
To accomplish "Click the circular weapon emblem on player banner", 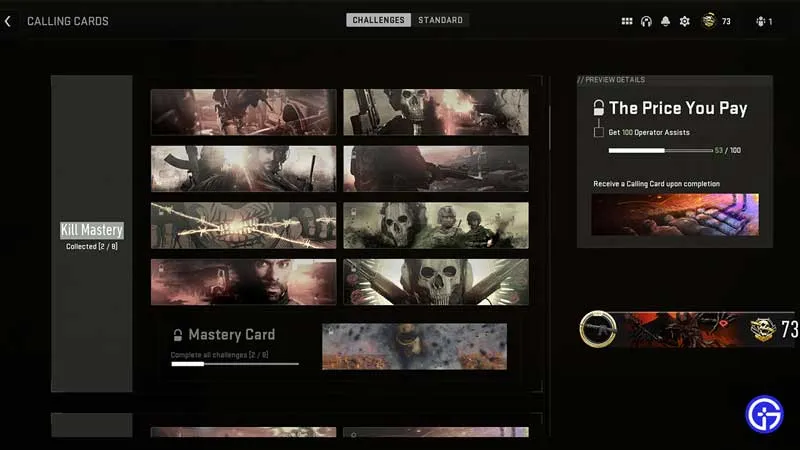I will click(598, 330).
